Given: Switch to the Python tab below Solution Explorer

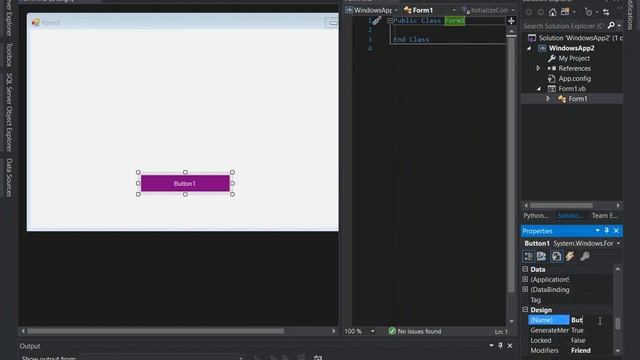Looking at the screenshot, I should click(x=536, y=216).
